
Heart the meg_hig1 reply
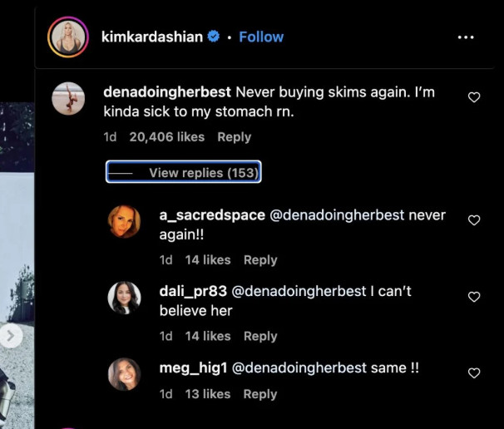pyautogui.click(x=474, y=373)
